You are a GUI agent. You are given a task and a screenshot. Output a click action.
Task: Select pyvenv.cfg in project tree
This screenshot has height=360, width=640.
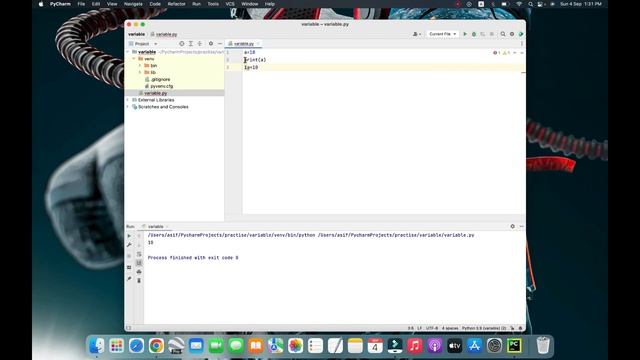point(162,87)
